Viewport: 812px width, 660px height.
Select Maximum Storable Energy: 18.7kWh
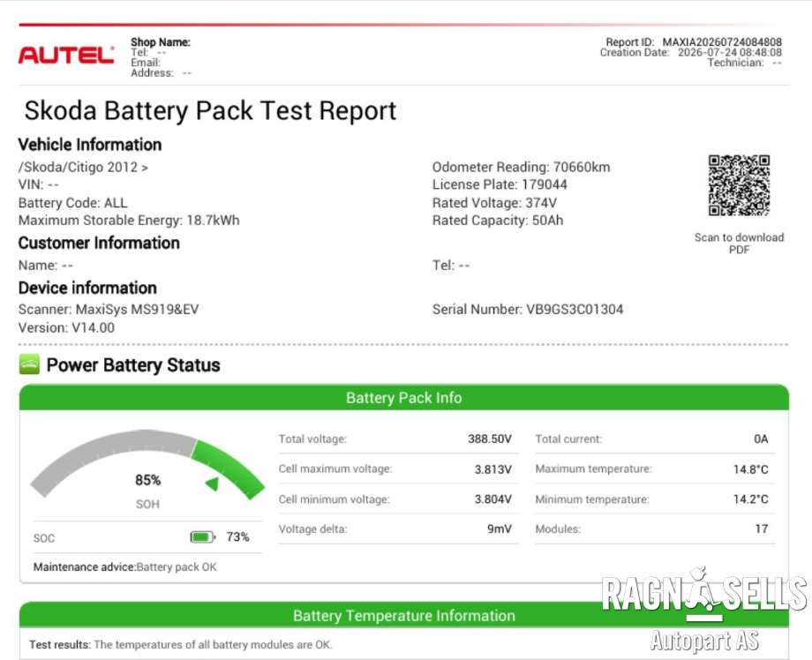pyautogui.click(x=129, y=221)
